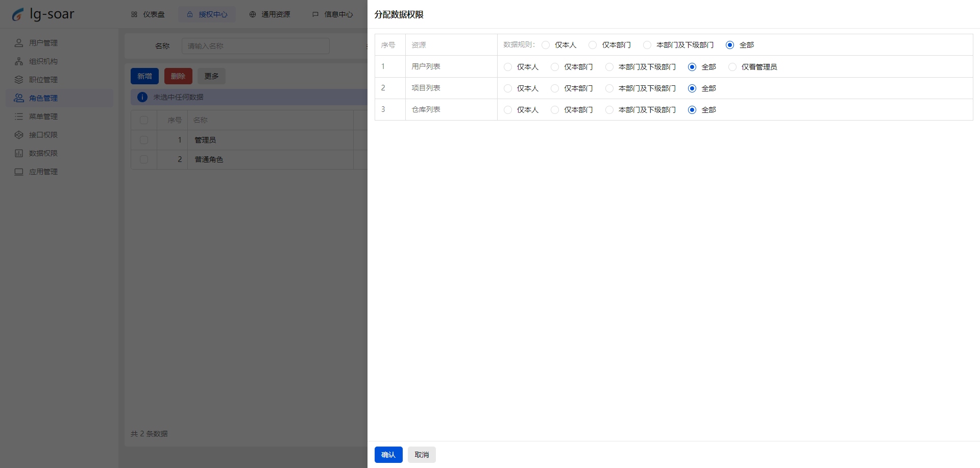Click the 角色管理 sidebar people icon
The height and width of the screenshot is (468, 980).
tap(19, 98)
